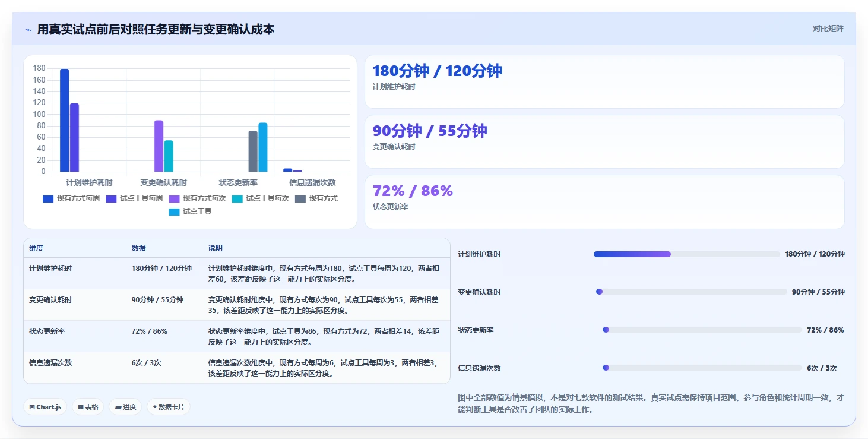Click the 6次 / 3次 value beside the progress bar

click(x=822, y=368)
